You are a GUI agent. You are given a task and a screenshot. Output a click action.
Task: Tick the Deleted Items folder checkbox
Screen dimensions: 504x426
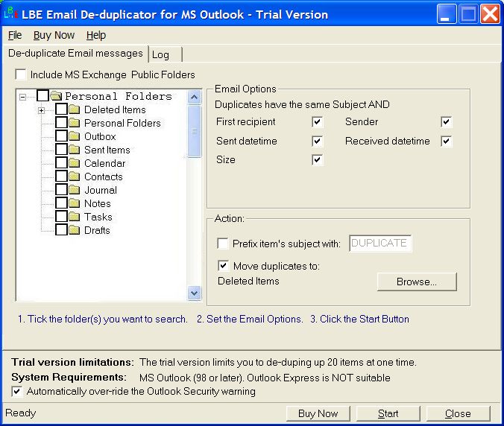[x=61, y=109]
